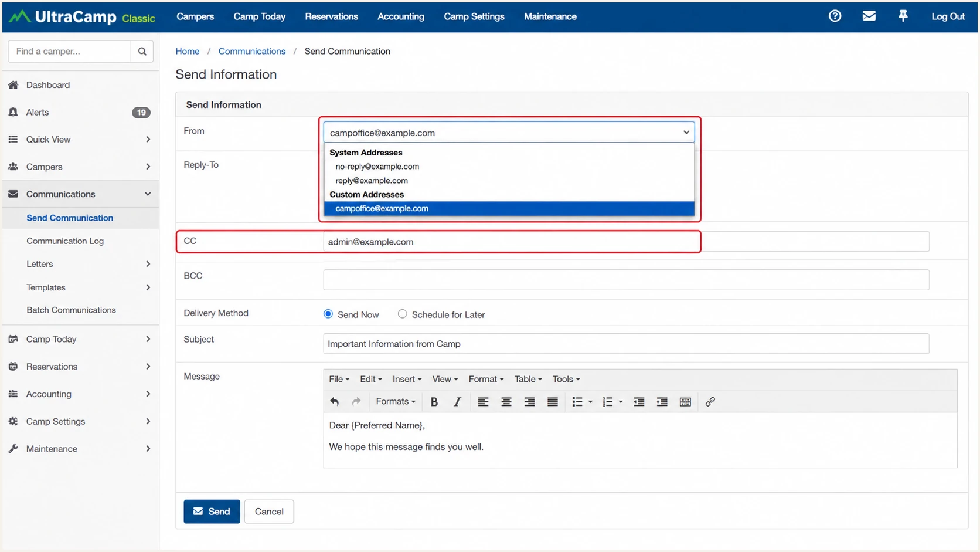Click the Camp Today sidebar icon
Screen dimensions: 980x552
13,339
